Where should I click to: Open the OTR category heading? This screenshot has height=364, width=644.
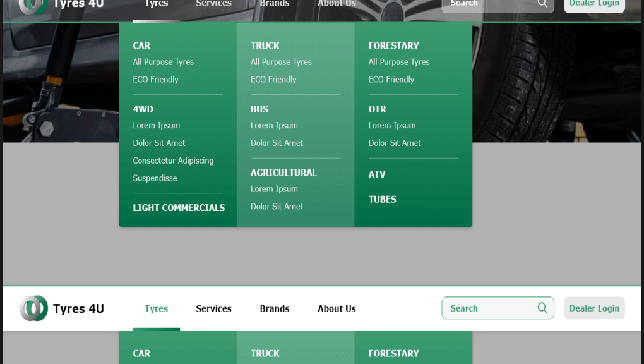tap(377, 109)
